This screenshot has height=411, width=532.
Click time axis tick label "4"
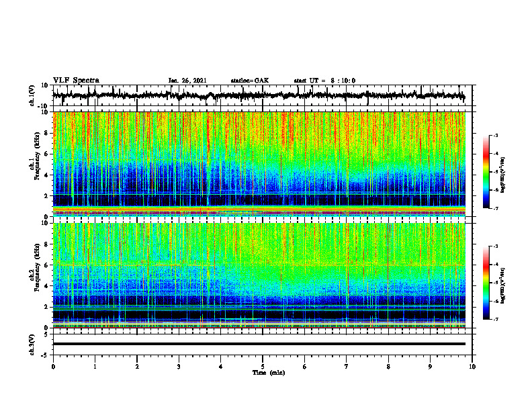click(221, 367)
